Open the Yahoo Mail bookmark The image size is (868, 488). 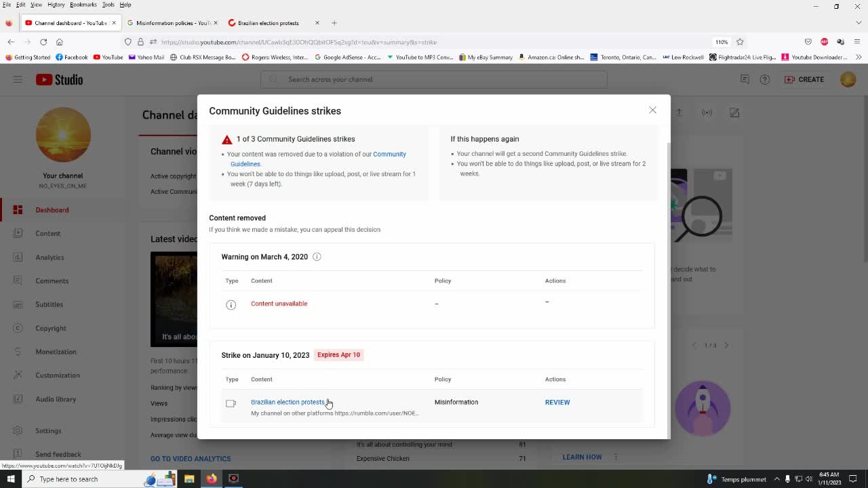[x=145, y=57]
